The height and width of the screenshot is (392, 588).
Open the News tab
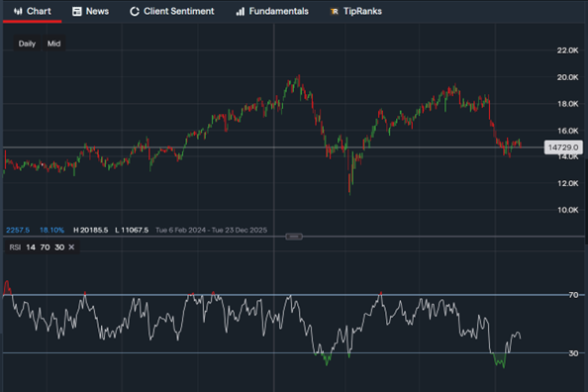90,11
